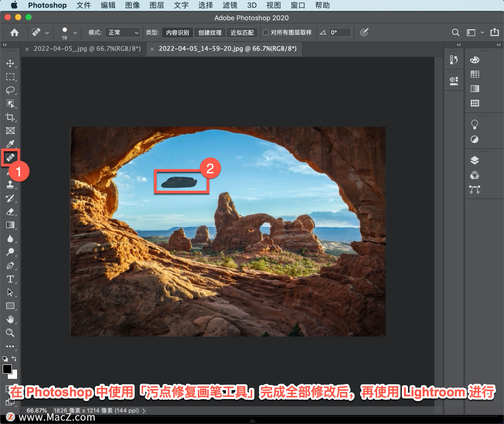
Task: Open the 窗口 menu
Action: tap(298, 5)
